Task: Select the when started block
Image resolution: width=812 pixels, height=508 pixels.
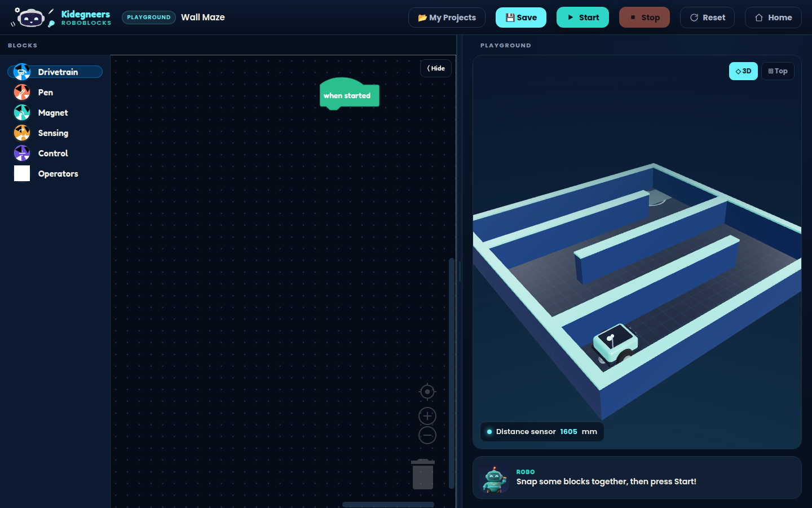Action: click(349, 95)
